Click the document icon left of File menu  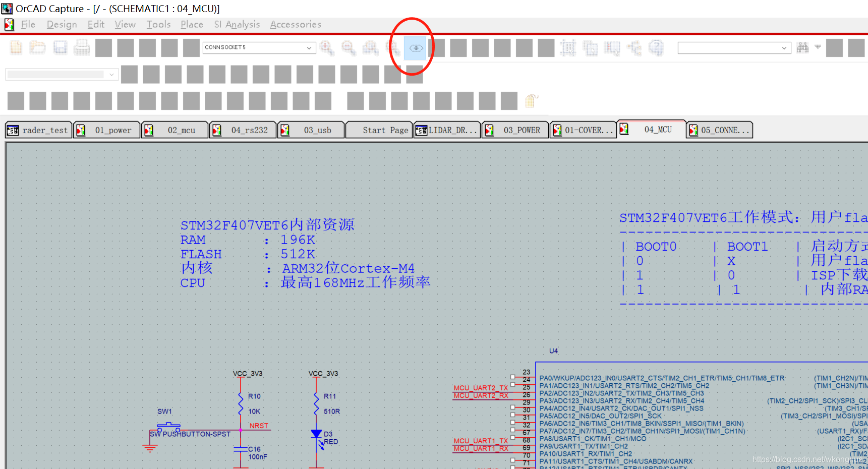point(9,24)
